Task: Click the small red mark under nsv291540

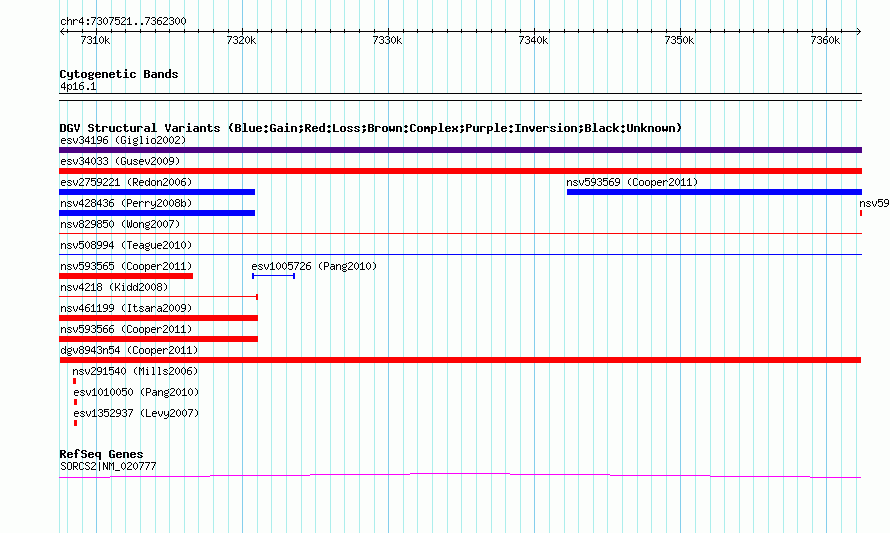Action: 74,381
